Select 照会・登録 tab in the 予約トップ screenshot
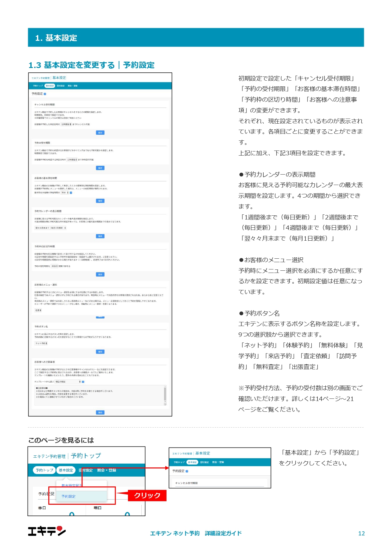This screenshot has height=555, width=392. 107,470
